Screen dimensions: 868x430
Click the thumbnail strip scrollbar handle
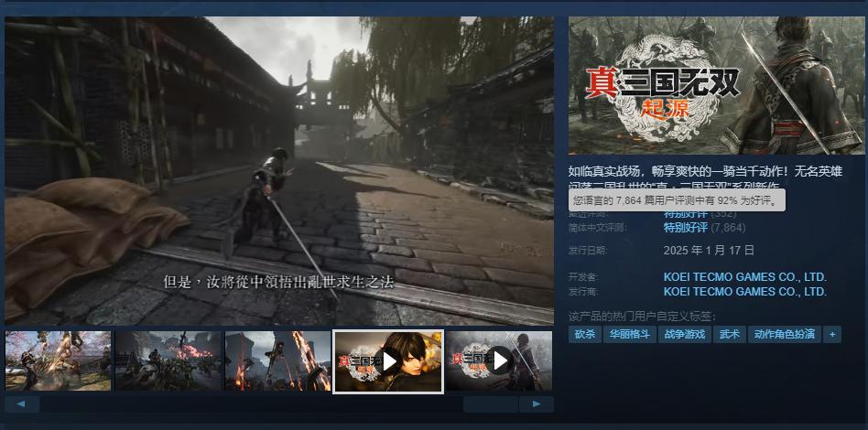[490, 403]
